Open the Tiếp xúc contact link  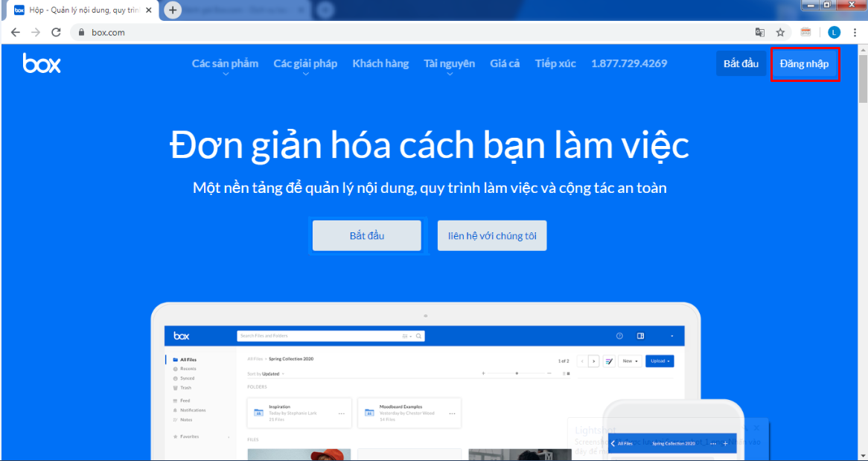(556, 63)
